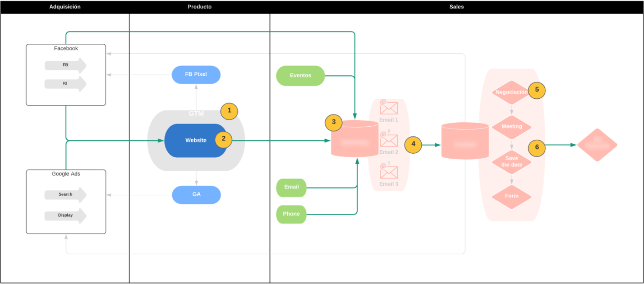
Task: Click the Search arrow in Google Ads
Action: pos(65,195)
